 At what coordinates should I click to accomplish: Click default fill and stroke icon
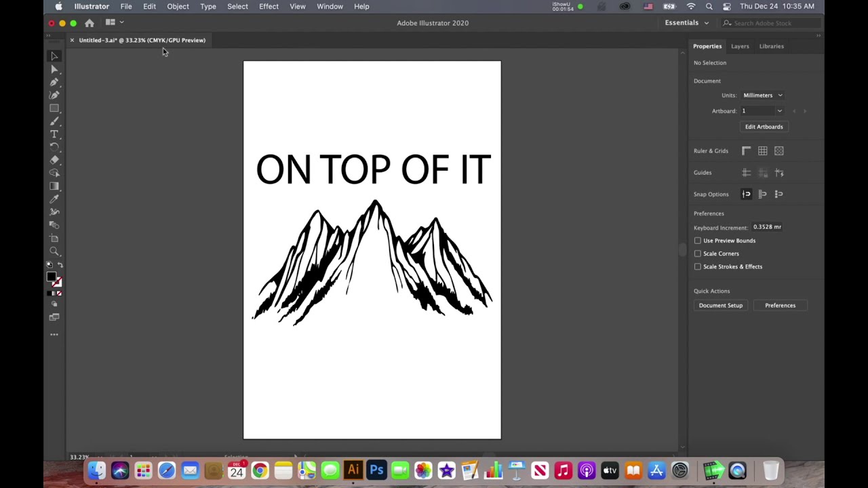click(x=49, y=265)
